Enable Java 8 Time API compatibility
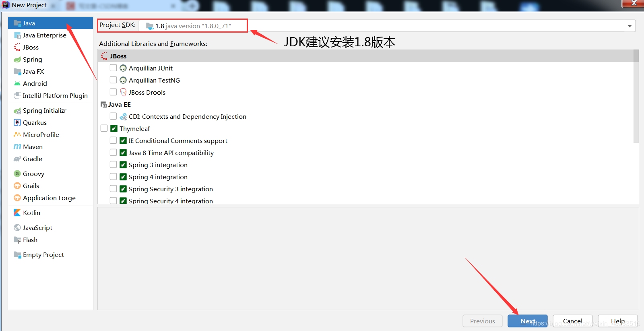Screen dimensions: 644x331 (x=114, y=153)
